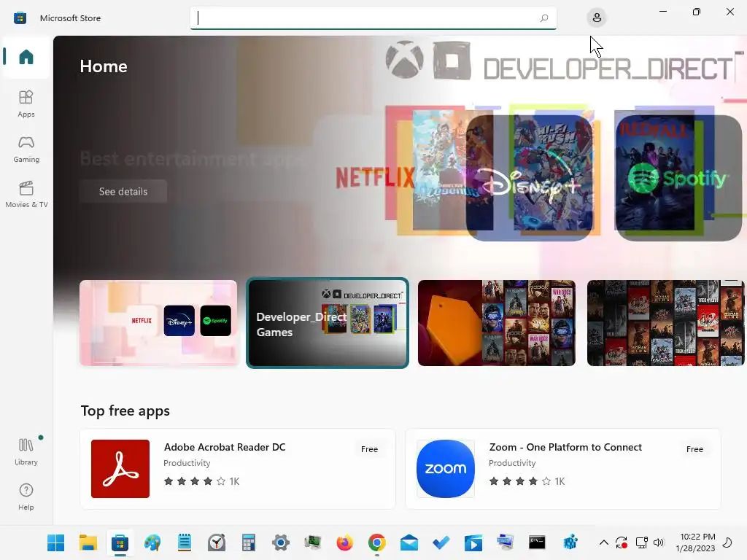Click the Microsoft Store logo icon
The height and width of the screenshot is (560, 747).
(20, 18)
